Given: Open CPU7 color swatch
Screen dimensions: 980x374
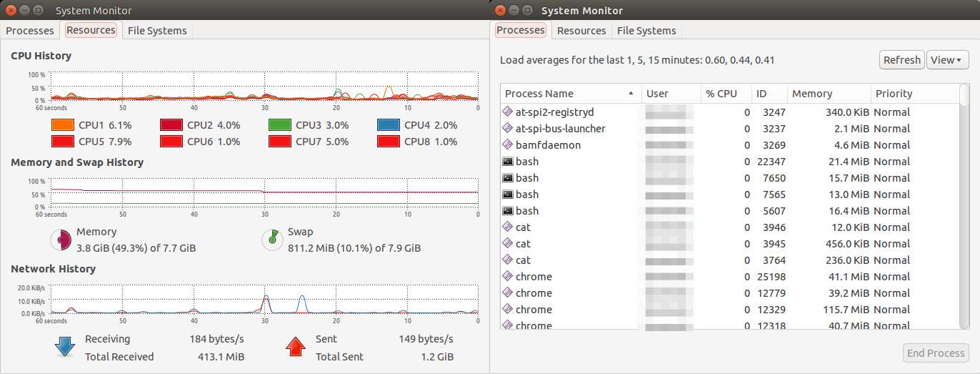Looking at the screenshot, I should 280,142.
